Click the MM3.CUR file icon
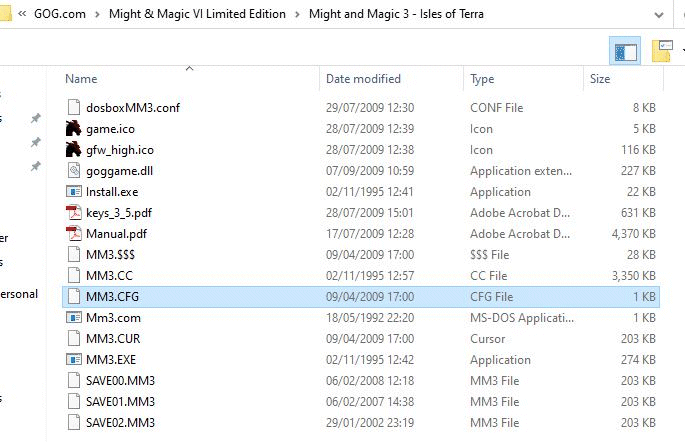The width and height of the screenshot is (685, 442). coord(74,338)
